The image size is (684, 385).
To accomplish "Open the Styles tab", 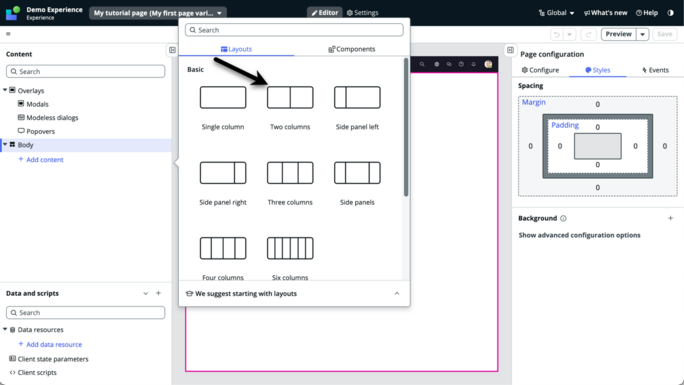I will pos(598,70).
